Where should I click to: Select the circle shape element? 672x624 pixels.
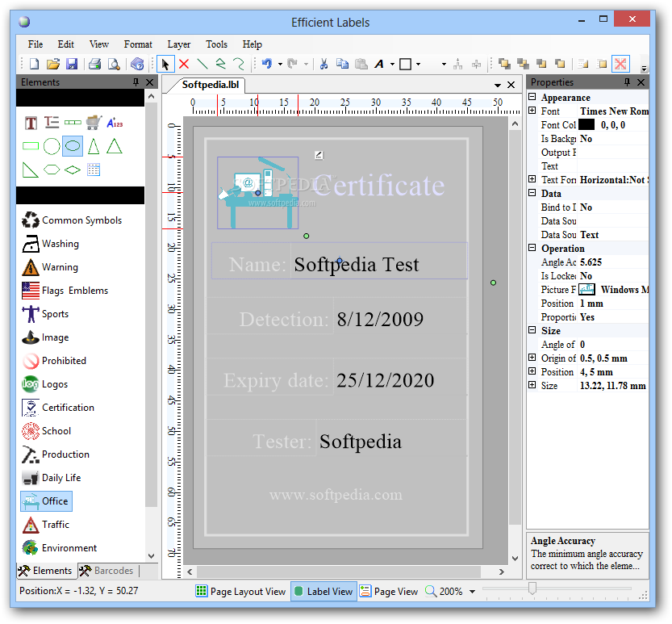(52, 146)
